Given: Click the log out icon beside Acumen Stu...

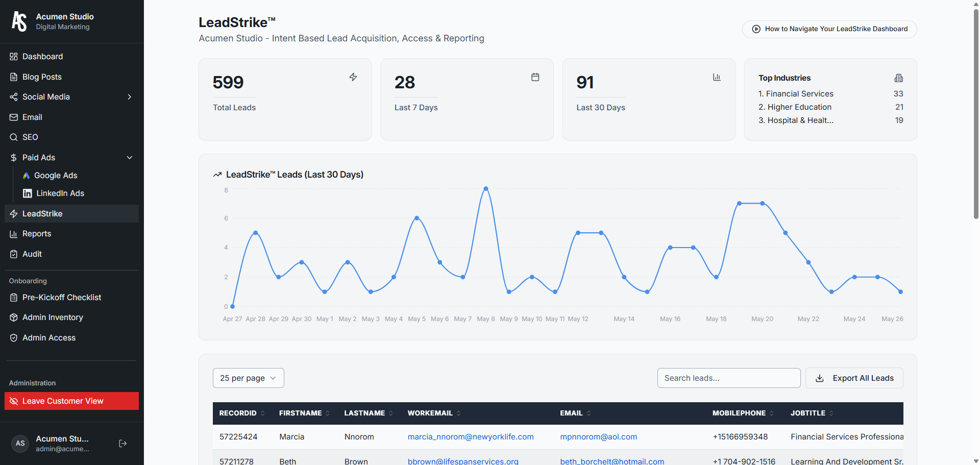Looking at the screenshot, I should click(x=123, y=444).
